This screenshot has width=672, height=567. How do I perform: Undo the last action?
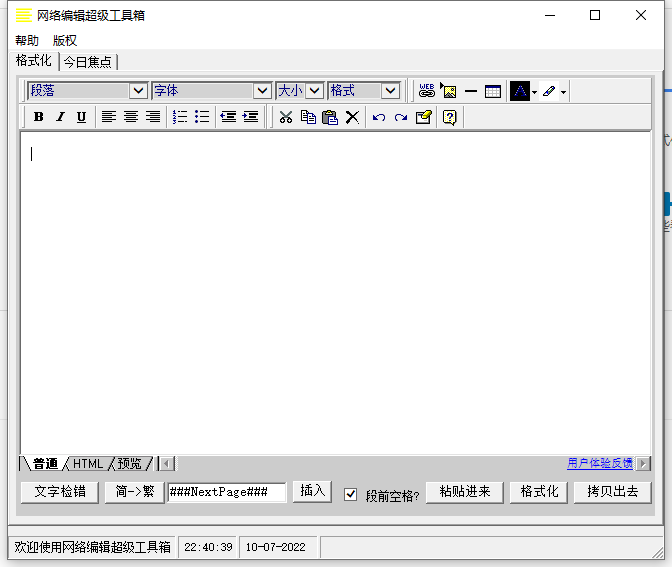coord(379,117)
